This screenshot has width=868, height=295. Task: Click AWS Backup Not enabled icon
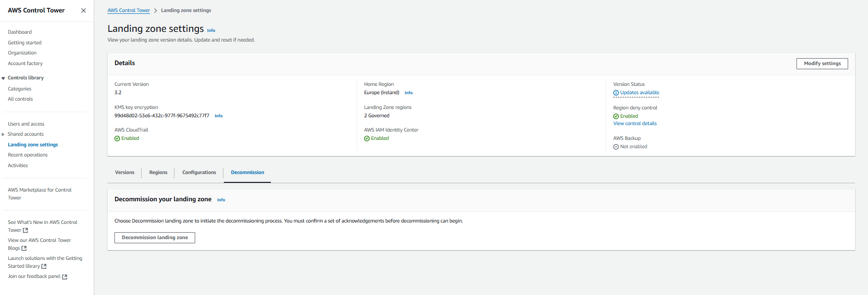pyautogui.click(x=616, y=147)
